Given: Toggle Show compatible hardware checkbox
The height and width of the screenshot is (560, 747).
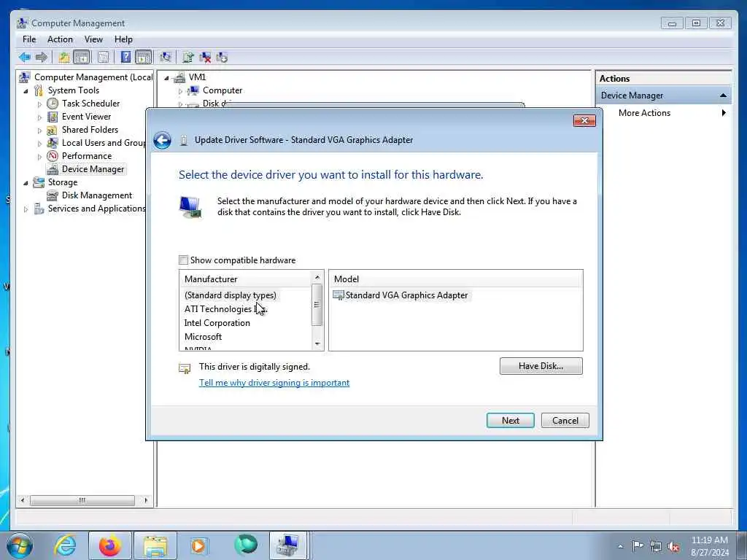Looking at the screenshot, I should click(x=183, y=260).
